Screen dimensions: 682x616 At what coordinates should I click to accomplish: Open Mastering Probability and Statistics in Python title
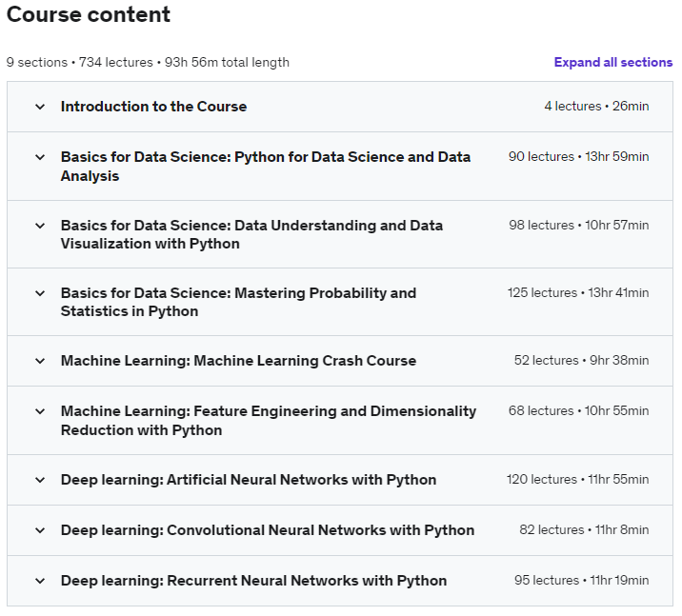pyautogui.click(x=238, y=302)
